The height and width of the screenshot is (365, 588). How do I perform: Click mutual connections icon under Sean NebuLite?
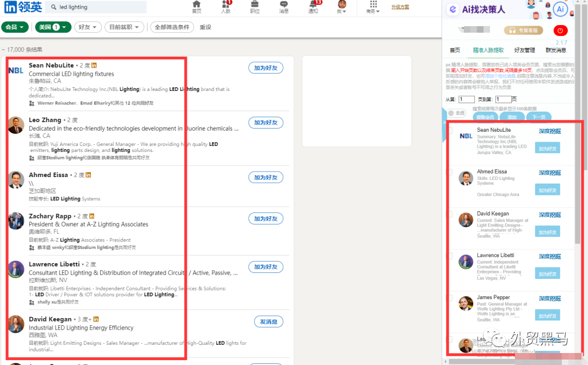[32, 103]
